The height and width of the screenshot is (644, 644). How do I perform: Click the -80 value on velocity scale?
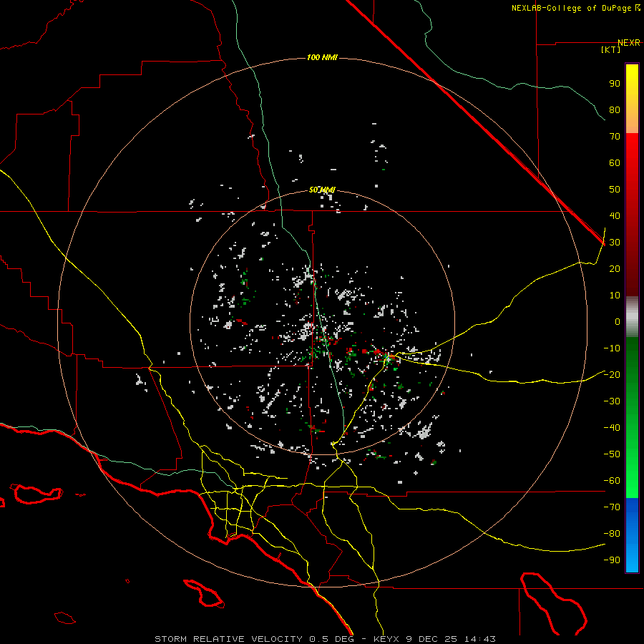612,534
